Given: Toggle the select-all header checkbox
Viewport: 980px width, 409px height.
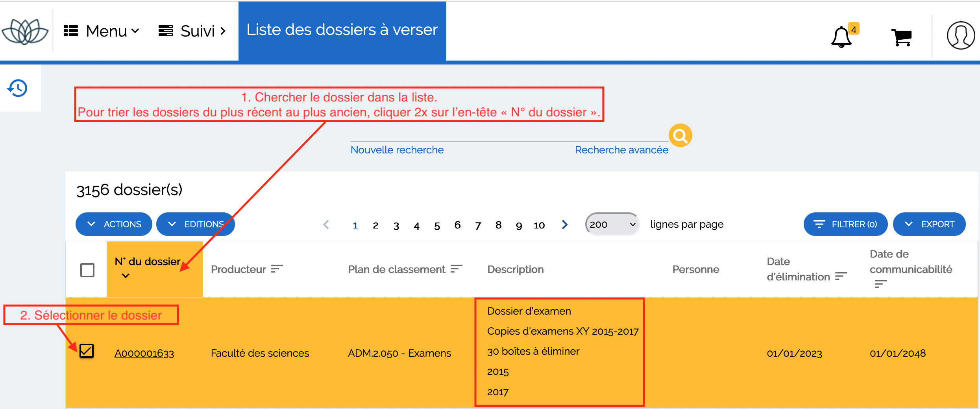Looking at the screenshot, I should [x=87, y=270].
